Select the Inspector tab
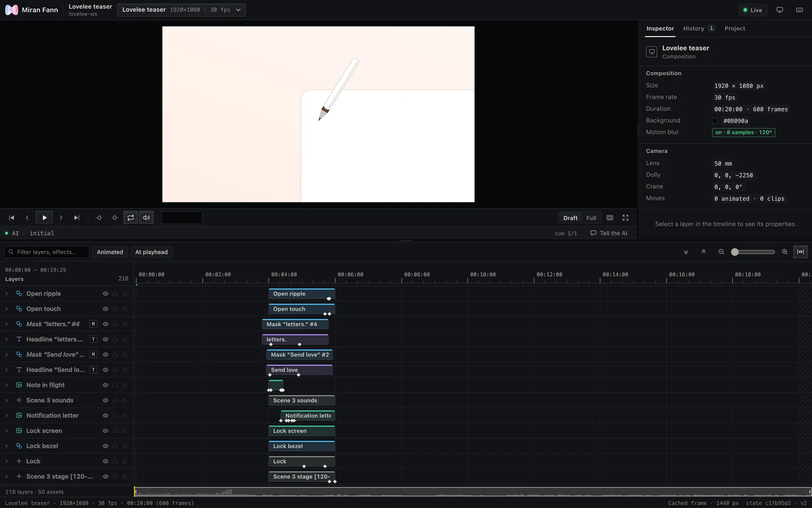 coord(660,28)
